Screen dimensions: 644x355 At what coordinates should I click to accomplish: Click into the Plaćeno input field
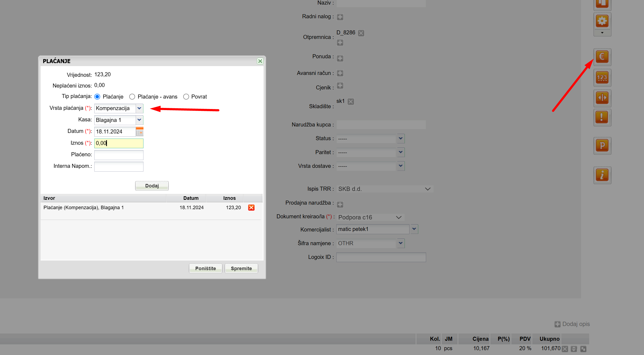[119, 155]
